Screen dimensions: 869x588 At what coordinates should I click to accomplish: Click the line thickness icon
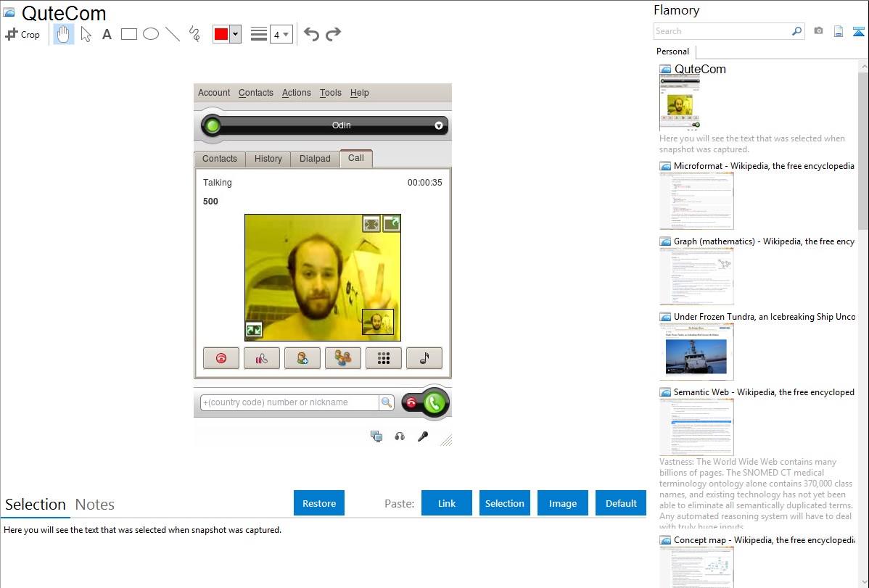(259, 34)
